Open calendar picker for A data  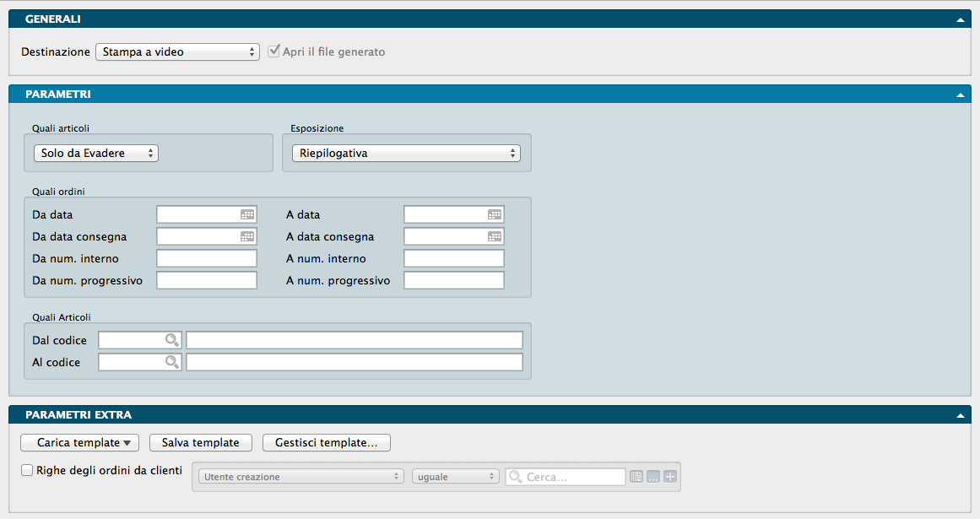[495, 215]
